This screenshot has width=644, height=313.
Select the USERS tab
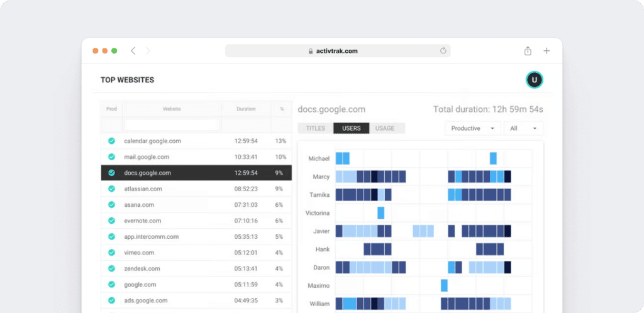351,128
